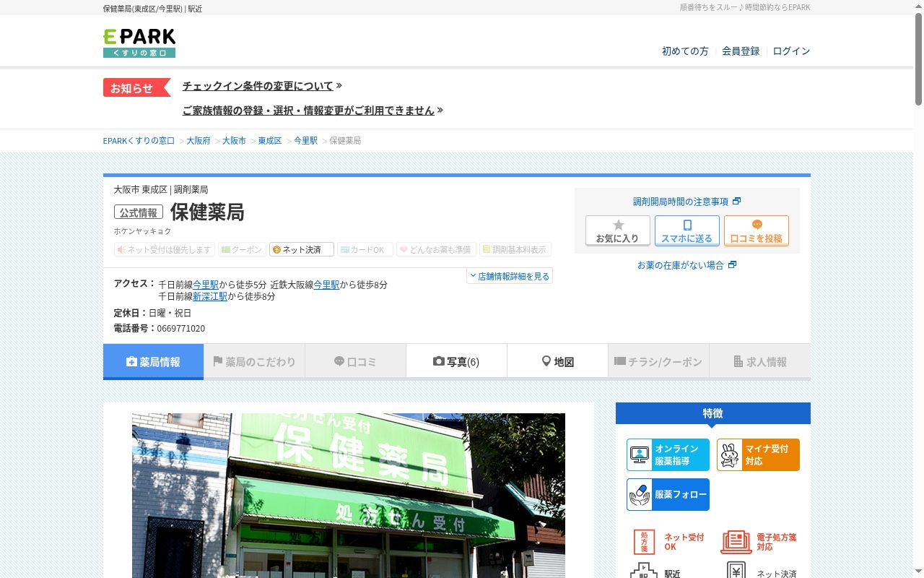Open お薬の在庫がない場合 link
The image size is (924, 578).
[687, 265]
